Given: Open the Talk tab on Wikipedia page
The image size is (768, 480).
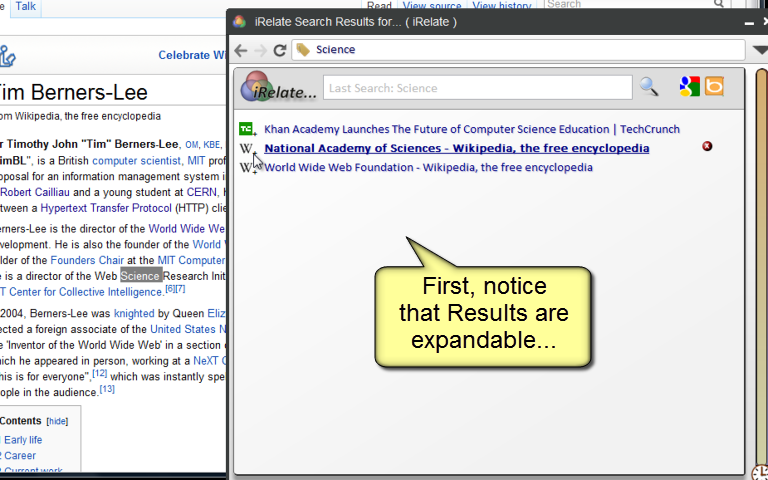Looking at the screenshot, I should click(25, 6).
